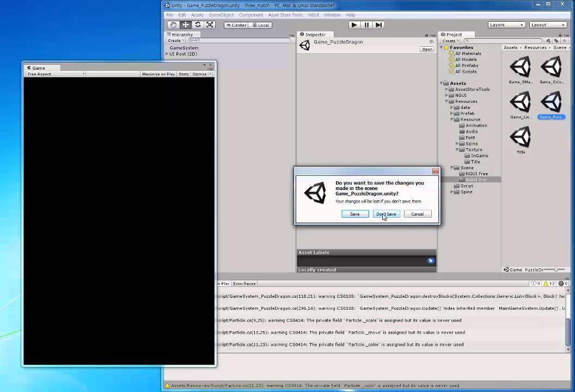Toggle Stats in Game view
The height and width of the screenshot is (392, 575).
[183, 74]
